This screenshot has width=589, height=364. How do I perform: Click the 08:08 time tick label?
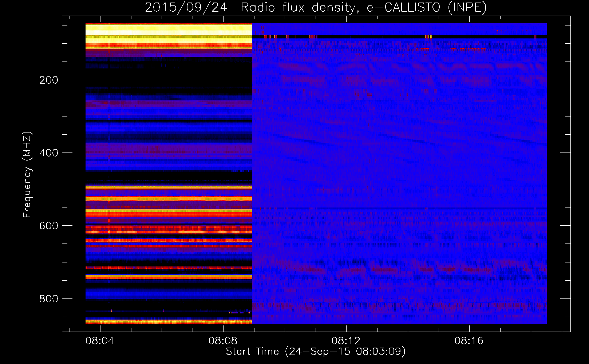[223, 341]
